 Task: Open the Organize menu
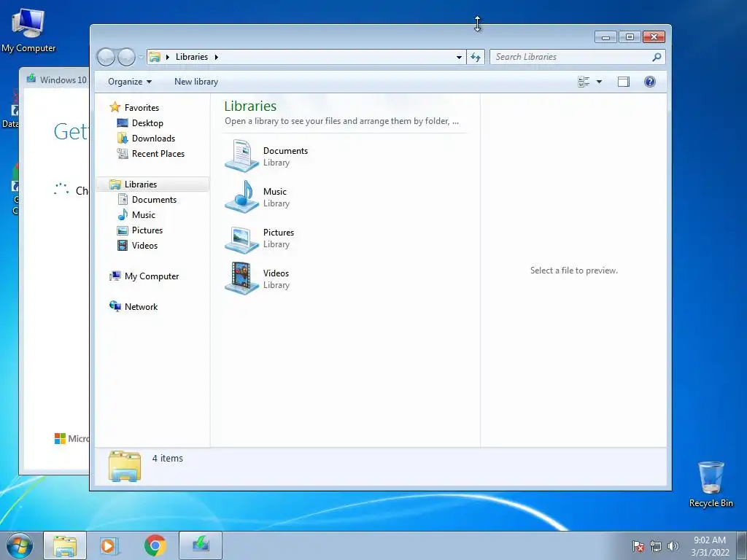pos(130,82)
